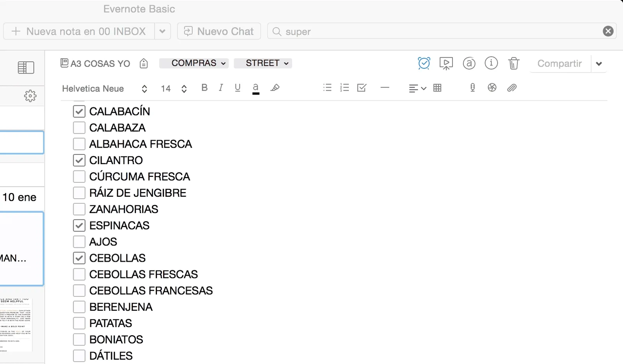
Task: Open the encryption/Drive shutter icon
Action: pos(492,87)
